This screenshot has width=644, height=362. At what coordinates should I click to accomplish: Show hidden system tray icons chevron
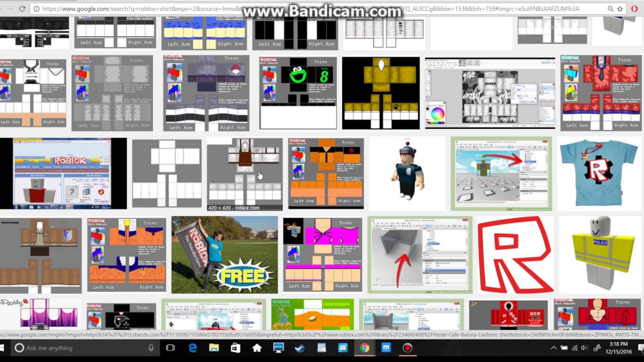(554, 348)
